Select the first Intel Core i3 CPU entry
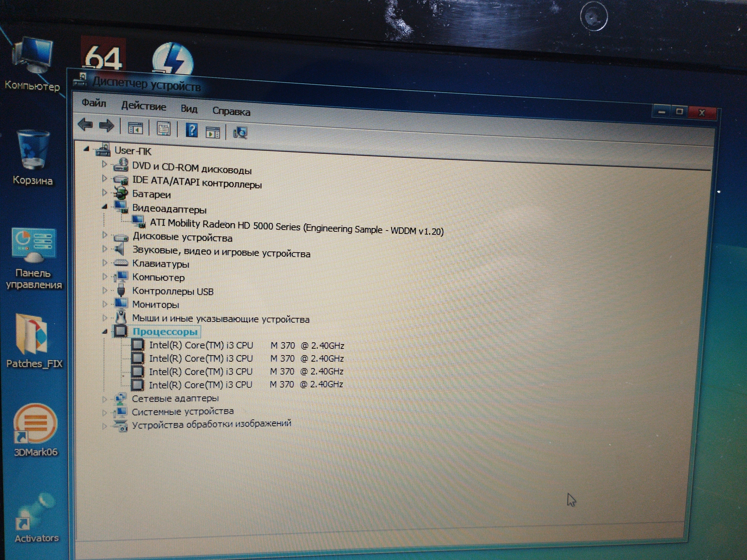 [x=246, y=345]
